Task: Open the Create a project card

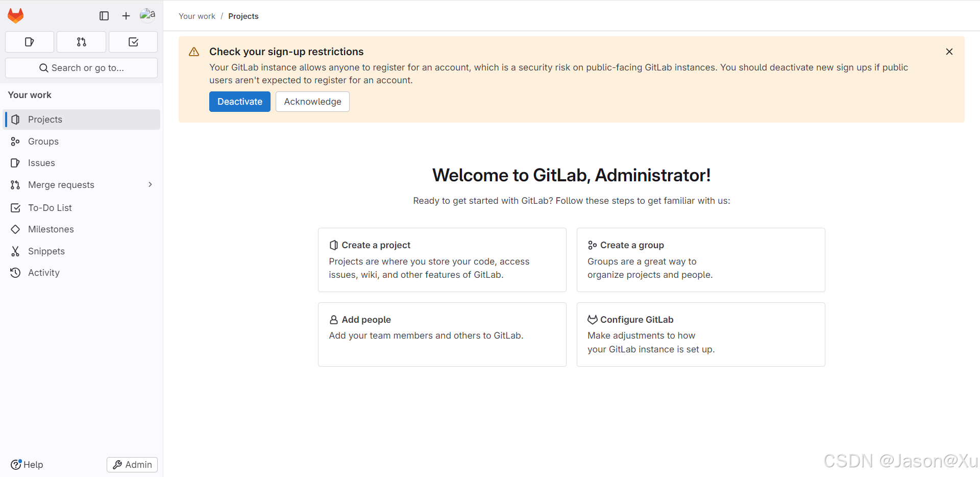Action: click(442, 260)
